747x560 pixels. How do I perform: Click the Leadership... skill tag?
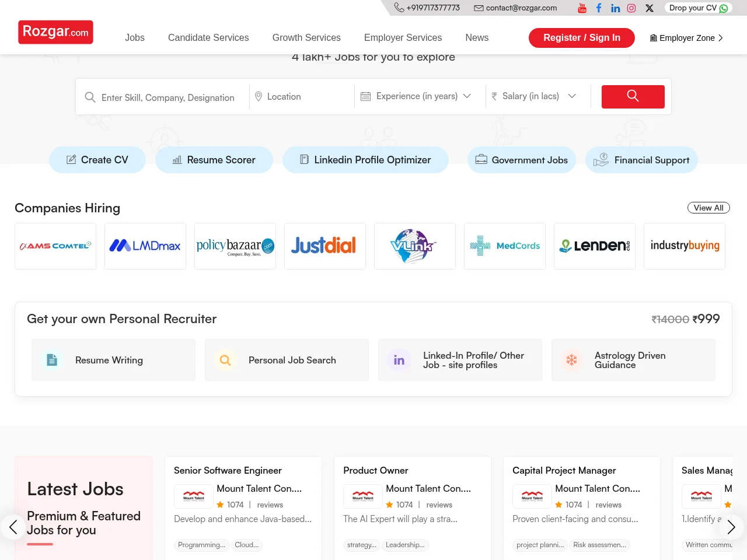coord(405,545)
